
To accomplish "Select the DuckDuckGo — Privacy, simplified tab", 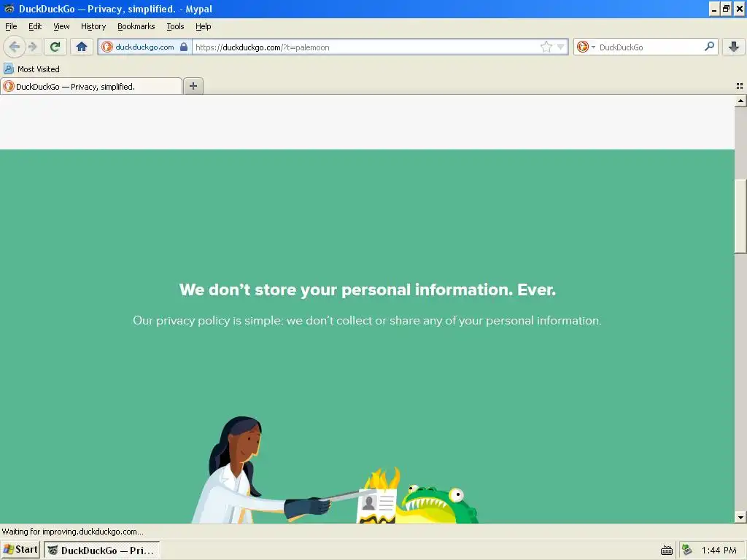I will pos(91,86).
